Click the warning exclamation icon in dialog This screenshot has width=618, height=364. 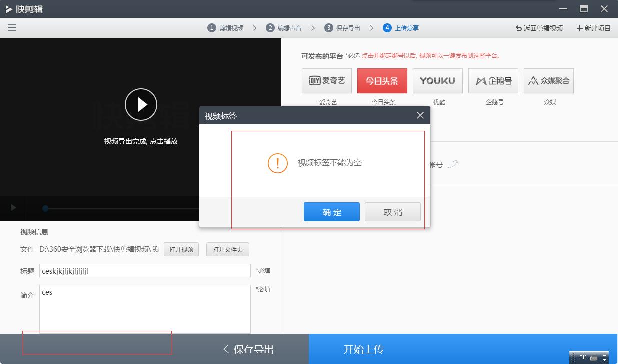(x=277, y=163)
